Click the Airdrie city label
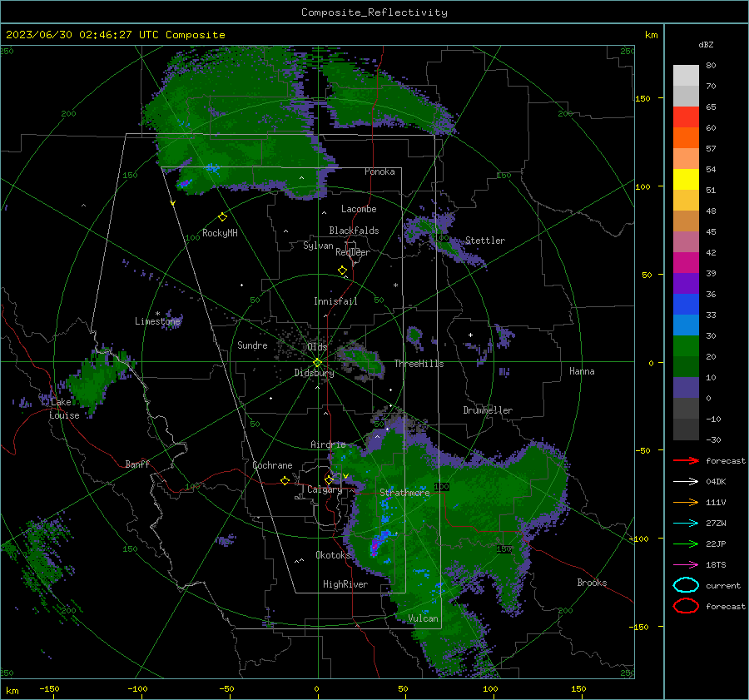The height and width of the screenshot is (700, 749). [x=328, y=444]
